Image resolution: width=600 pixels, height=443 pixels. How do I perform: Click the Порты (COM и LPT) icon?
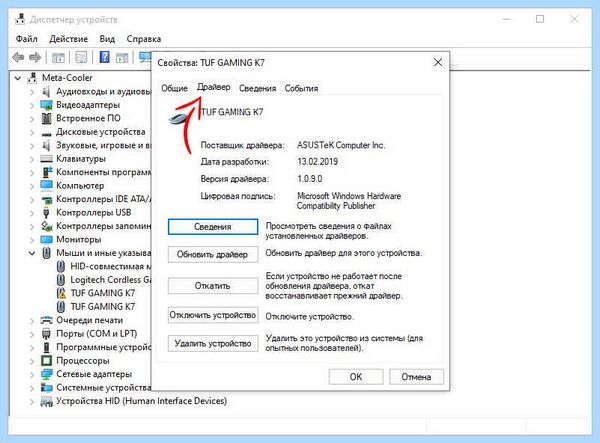click(46, 334)
